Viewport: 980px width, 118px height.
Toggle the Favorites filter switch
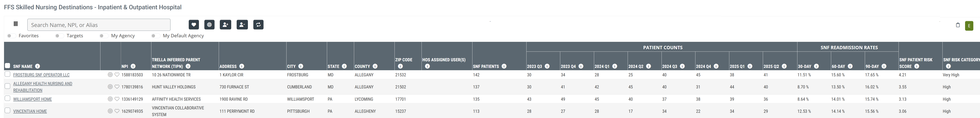pos(11,36)
